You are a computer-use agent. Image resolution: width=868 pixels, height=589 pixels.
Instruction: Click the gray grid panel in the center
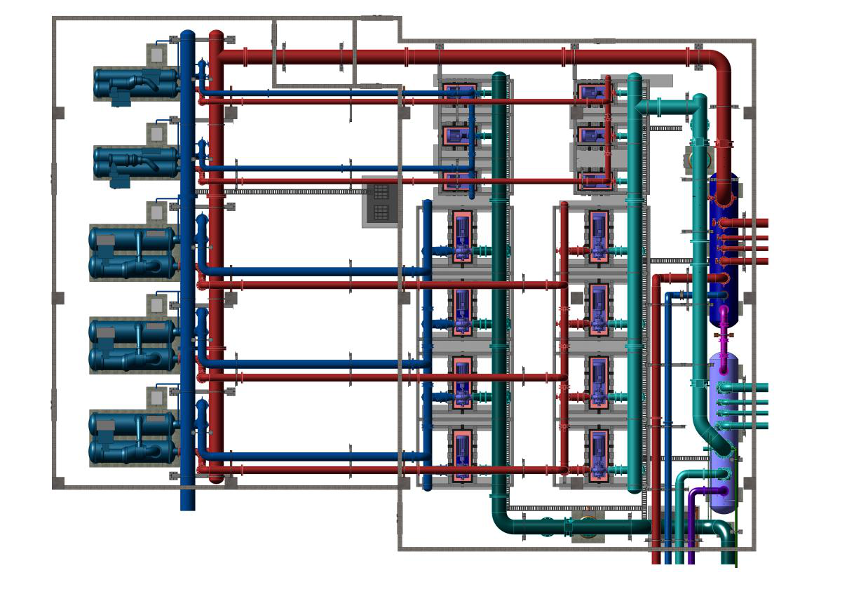[x=381, y=202]
